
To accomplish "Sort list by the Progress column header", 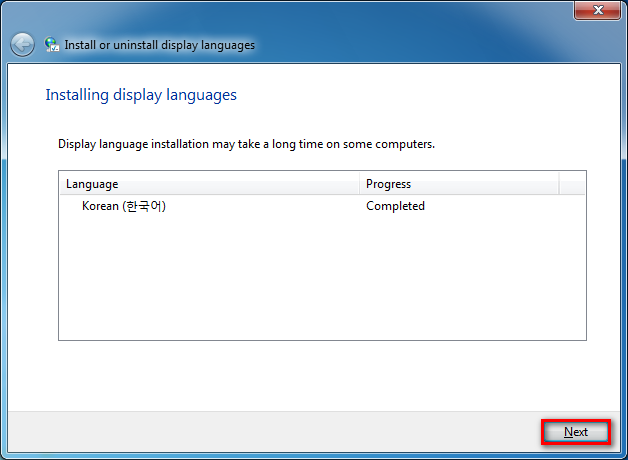I will click(x=459, y=184).
